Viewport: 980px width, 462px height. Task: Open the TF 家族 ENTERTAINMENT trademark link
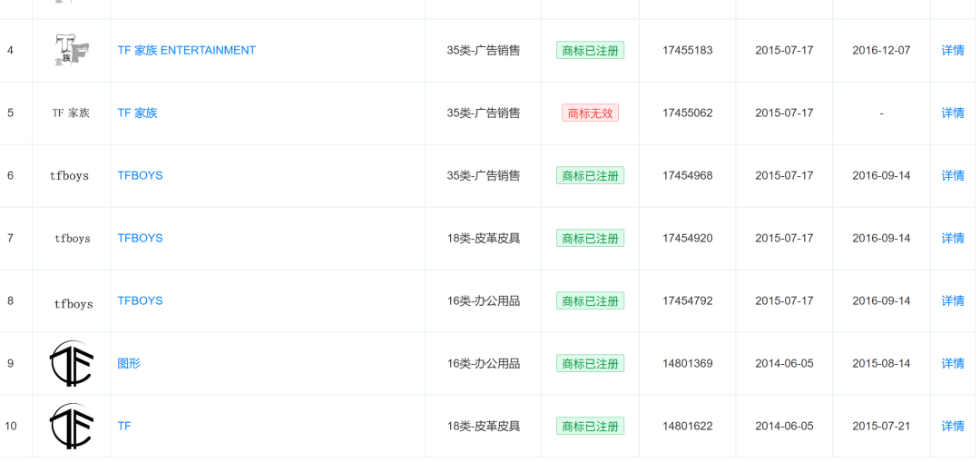click(x=187, y=50)
